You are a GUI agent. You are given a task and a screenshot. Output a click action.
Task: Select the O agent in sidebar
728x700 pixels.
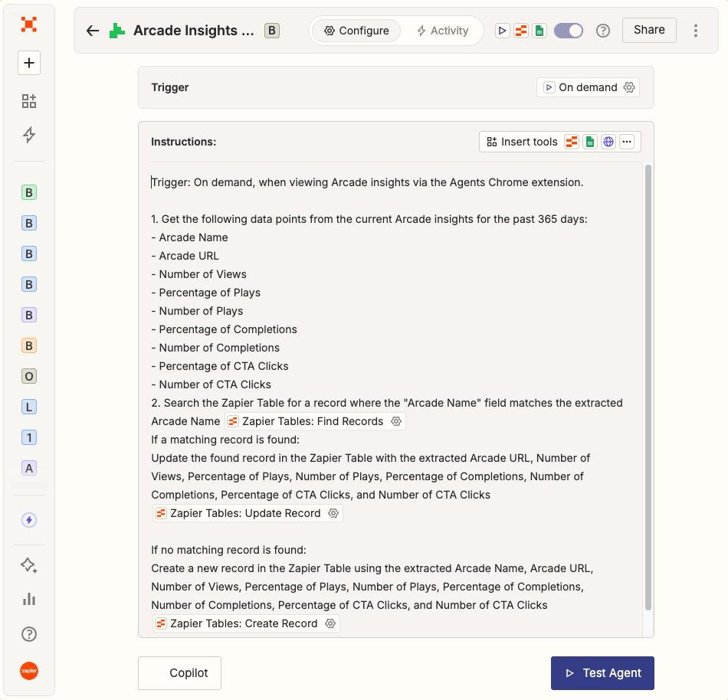pos(29,376)
